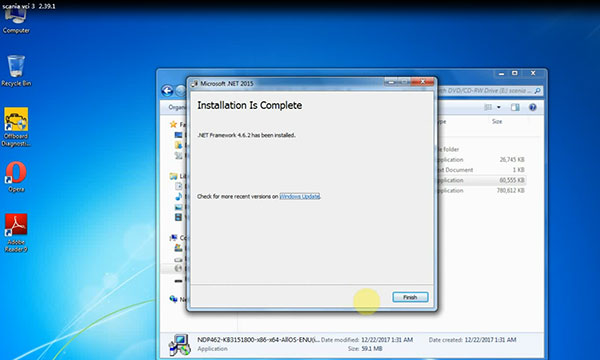Click the Explorer back arrow button

point(167,91)
